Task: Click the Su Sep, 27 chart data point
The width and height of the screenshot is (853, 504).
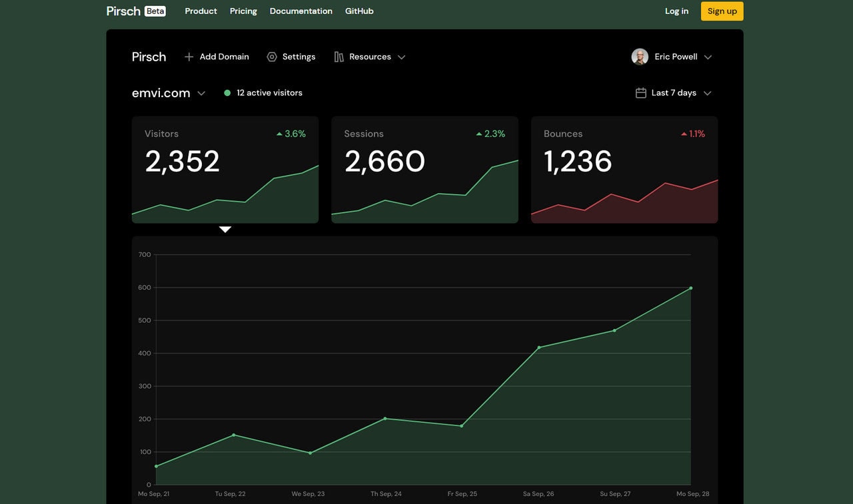Action: pos(614,330)
